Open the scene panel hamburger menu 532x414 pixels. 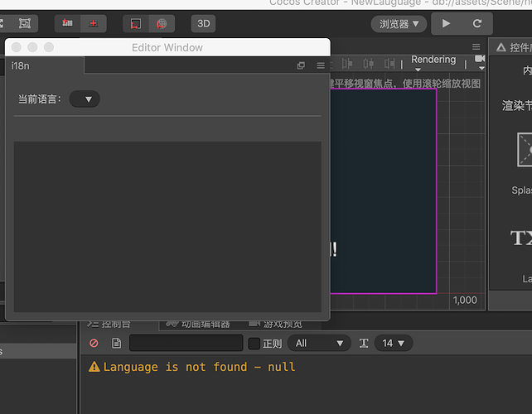[476, 47]
